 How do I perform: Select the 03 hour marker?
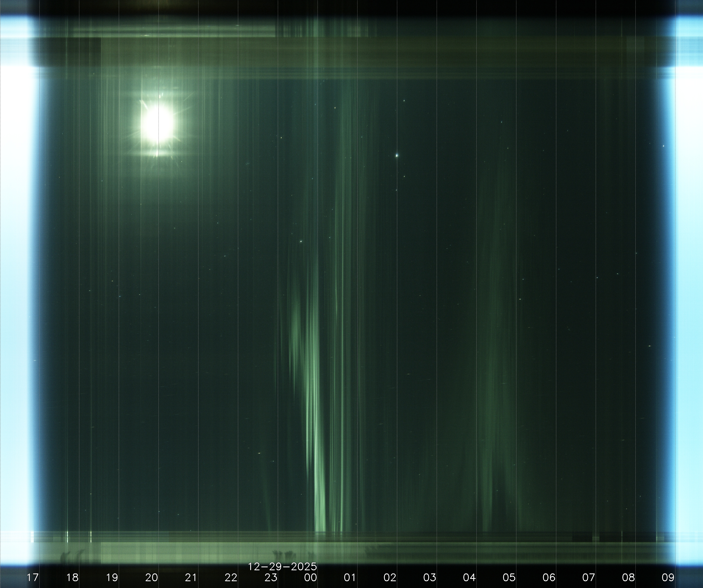pyautogui.click(x=429, y=578)
